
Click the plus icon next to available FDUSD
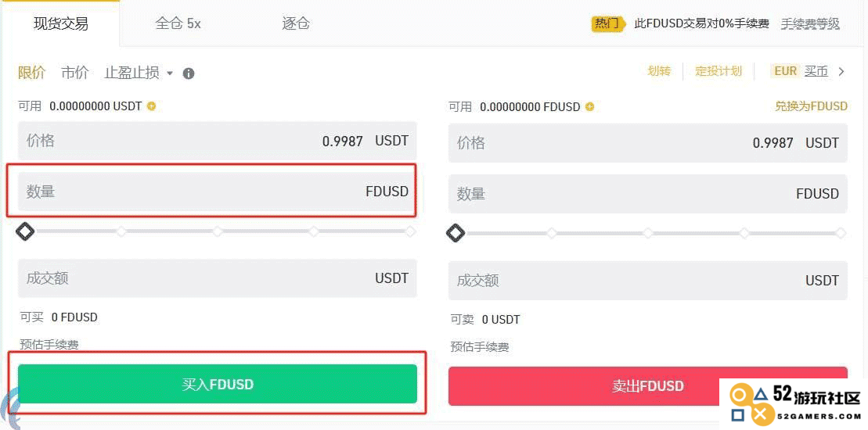click(x=589, y=106)
